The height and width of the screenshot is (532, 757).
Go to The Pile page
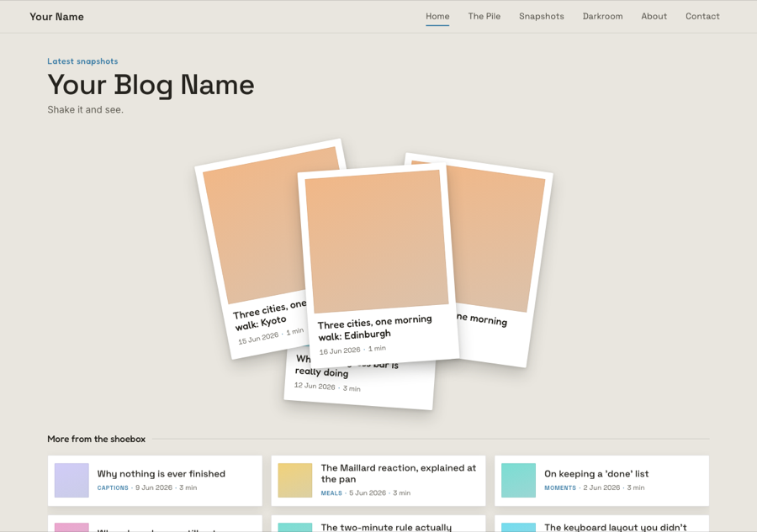point(484,17)
